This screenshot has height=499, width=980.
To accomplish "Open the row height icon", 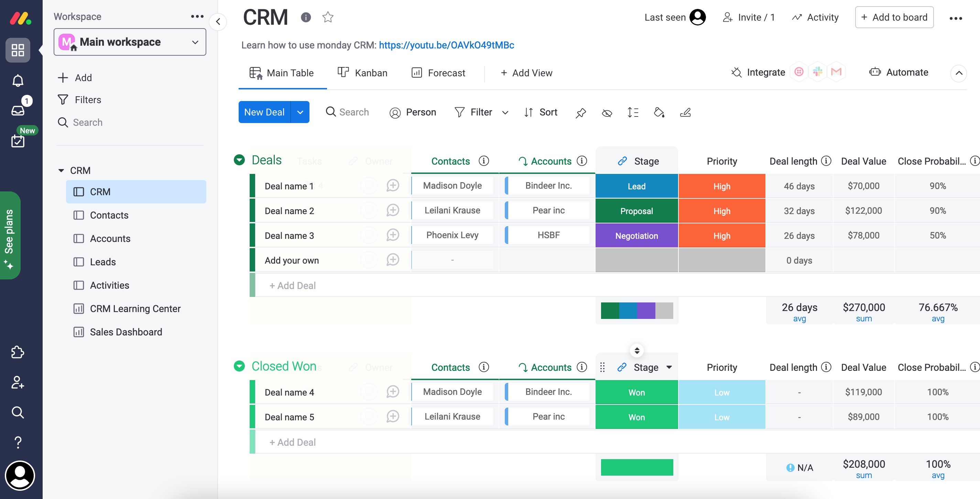I will click(x=633, y=113).
